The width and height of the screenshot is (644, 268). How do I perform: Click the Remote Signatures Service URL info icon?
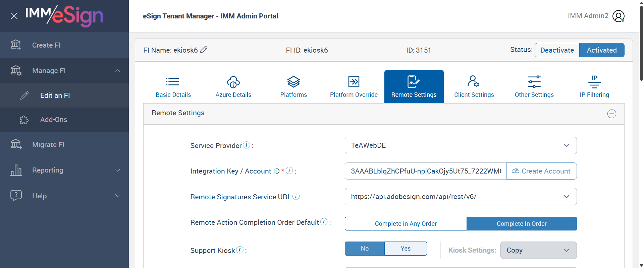tap(296, 196)
